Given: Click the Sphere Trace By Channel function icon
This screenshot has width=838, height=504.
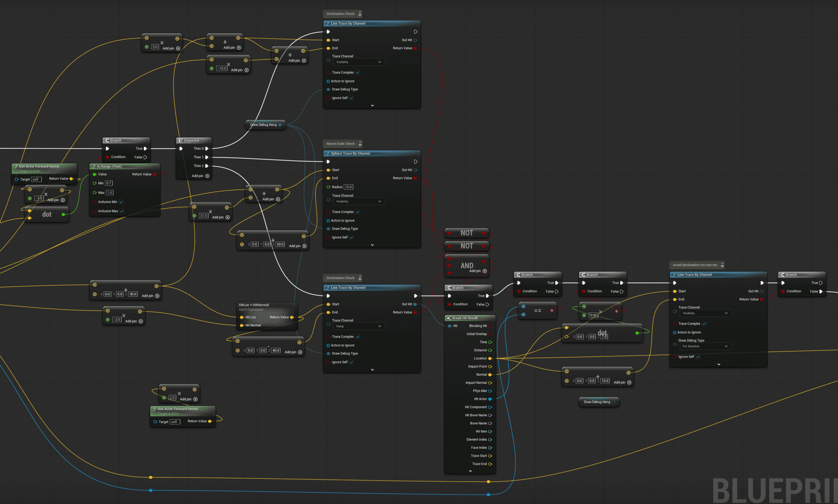Looking at the screenshot, I should (328, 153).
